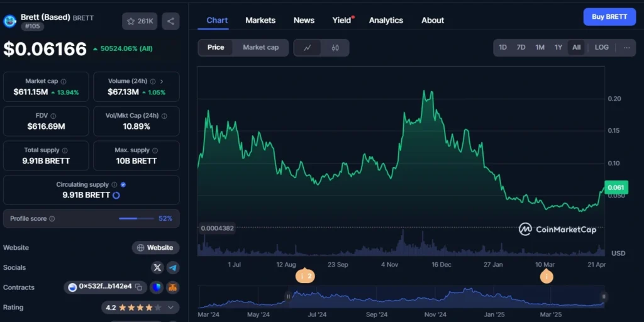Copy the contract address icon
The image size is (644, 322).
[138, 287]
